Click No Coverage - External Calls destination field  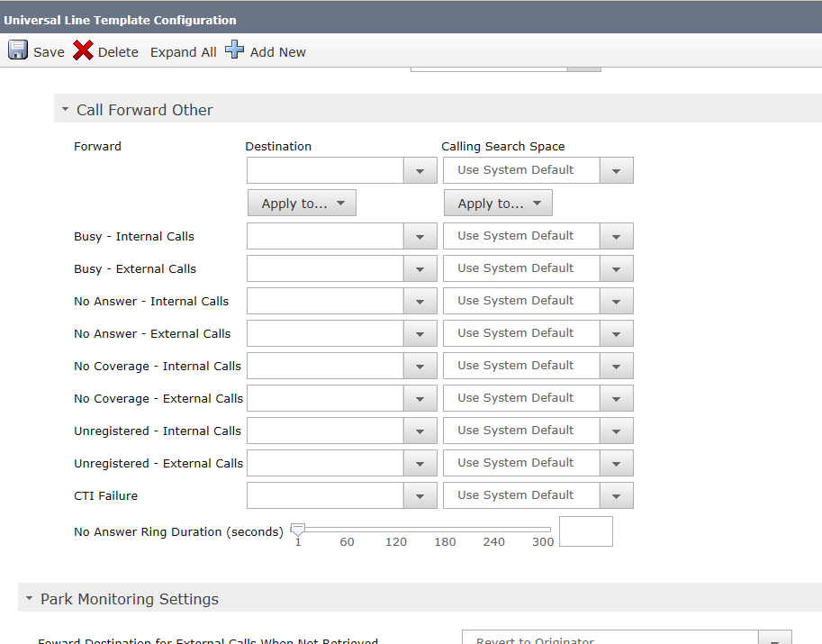coord(324,399)
